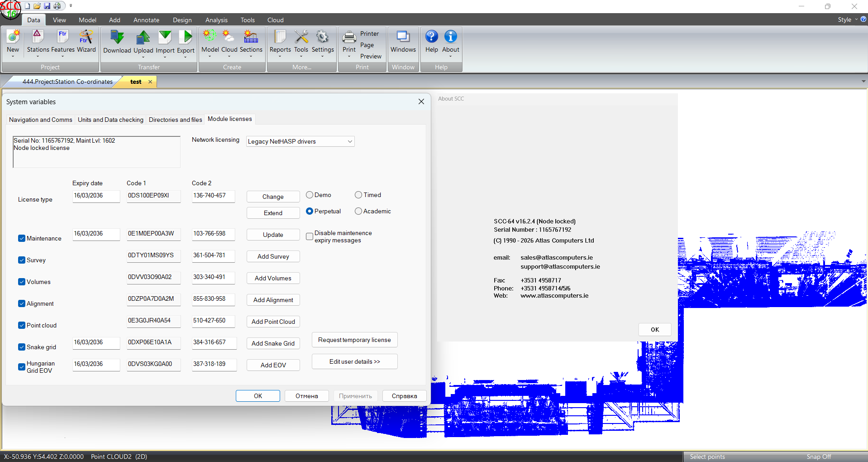
Task: Click the License type Code 1 field
Action: 153,196
